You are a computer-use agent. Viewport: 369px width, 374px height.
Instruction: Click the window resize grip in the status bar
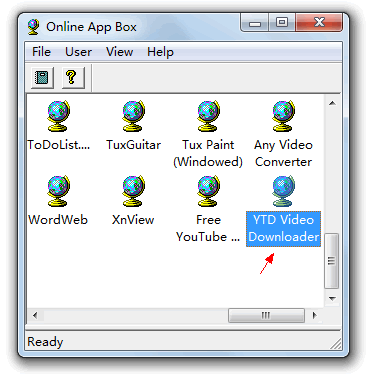pyautogui.click(x=336, y=343)
